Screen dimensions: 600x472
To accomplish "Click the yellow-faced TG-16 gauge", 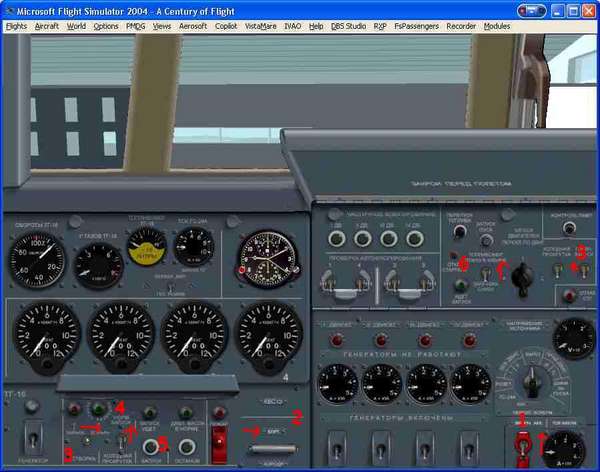I will coord(147,247).
